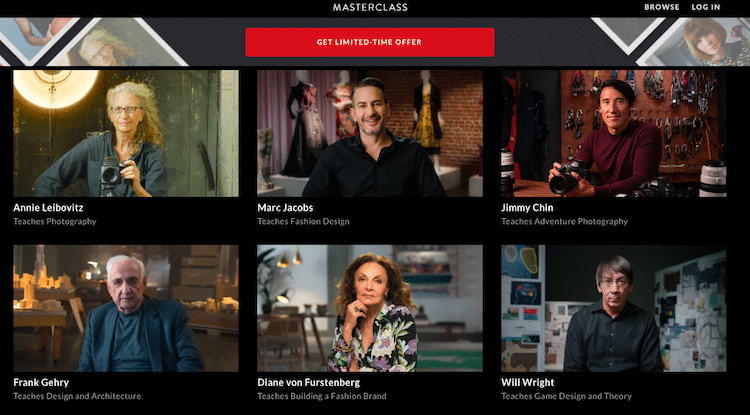Click Teaches Game Design and Theory subtitle
The height and width of the screenshot is (415, 750).
[566, 396]
